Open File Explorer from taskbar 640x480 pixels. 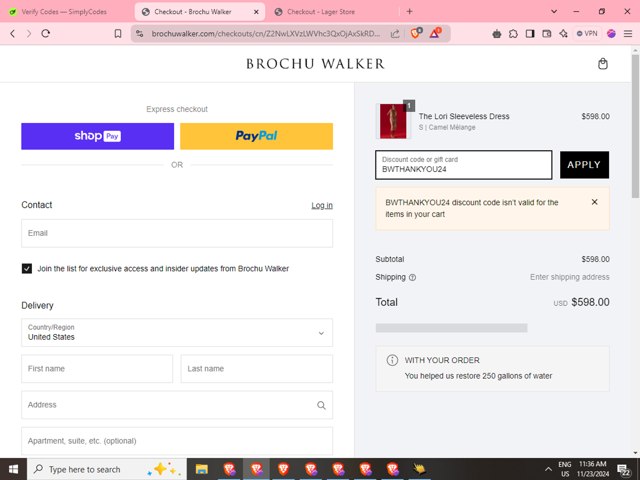[202, 469]
